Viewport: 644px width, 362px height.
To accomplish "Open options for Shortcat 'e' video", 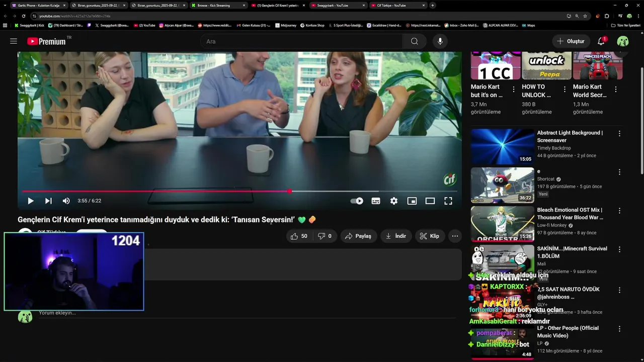I will (x=619, y=172).
